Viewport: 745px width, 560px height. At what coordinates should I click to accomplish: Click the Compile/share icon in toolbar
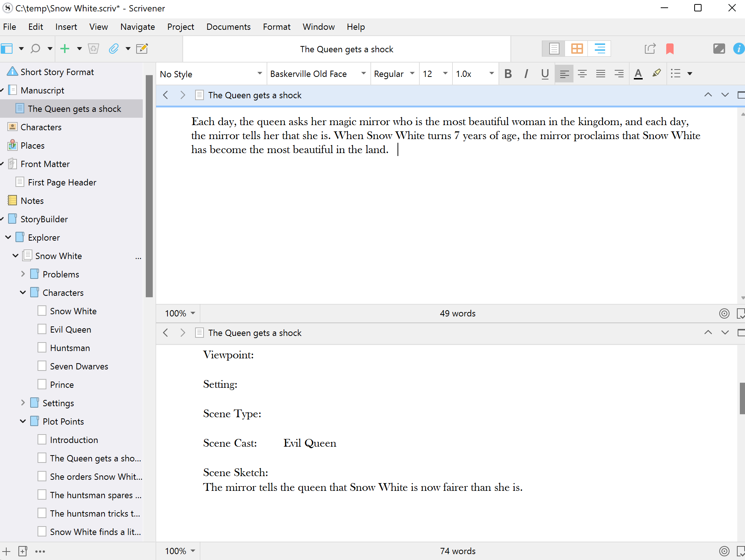pyautogui.click(x=650, y=49)
